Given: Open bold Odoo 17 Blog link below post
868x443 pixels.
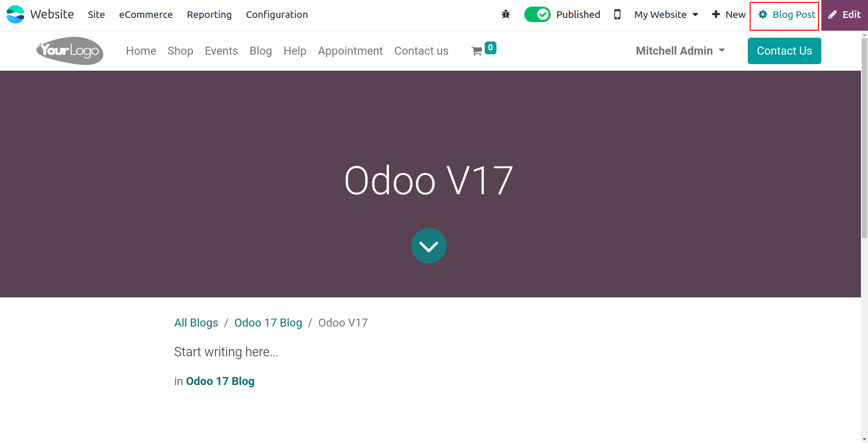Looking at the screenshot, I should coord(220,381).
